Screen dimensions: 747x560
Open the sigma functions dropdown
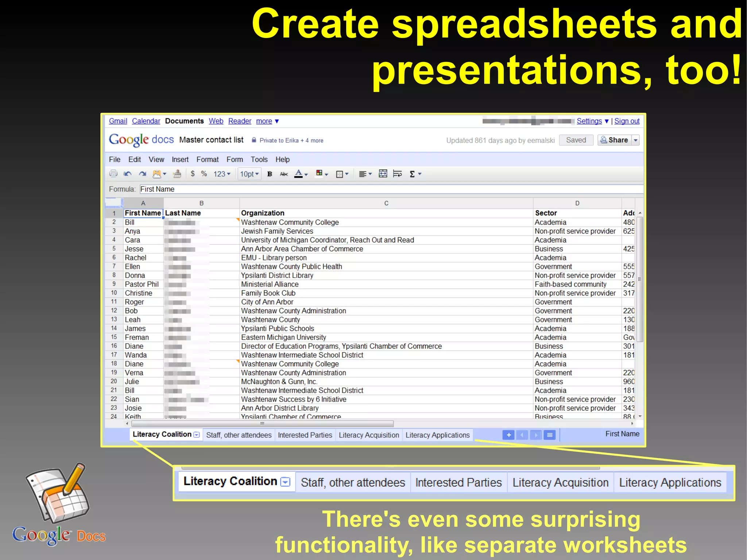point(415,174)
